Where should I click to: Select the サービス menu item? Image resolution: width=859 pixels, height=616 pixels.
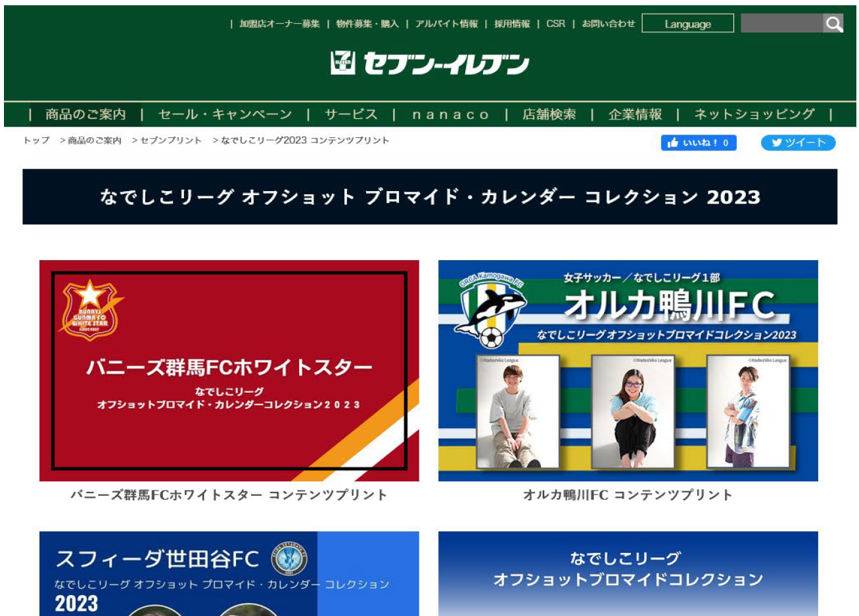(351, 114)
